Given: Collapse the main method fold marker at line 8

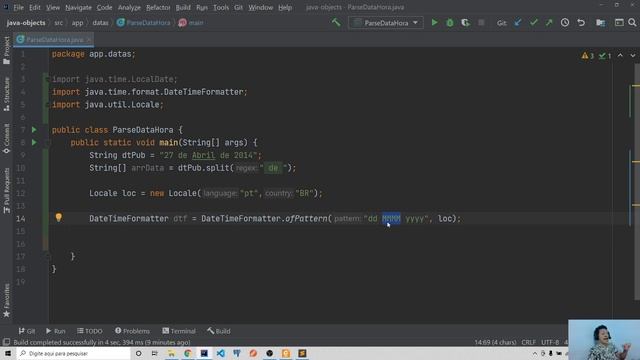Looking at the screenshot, I should 47,143.
